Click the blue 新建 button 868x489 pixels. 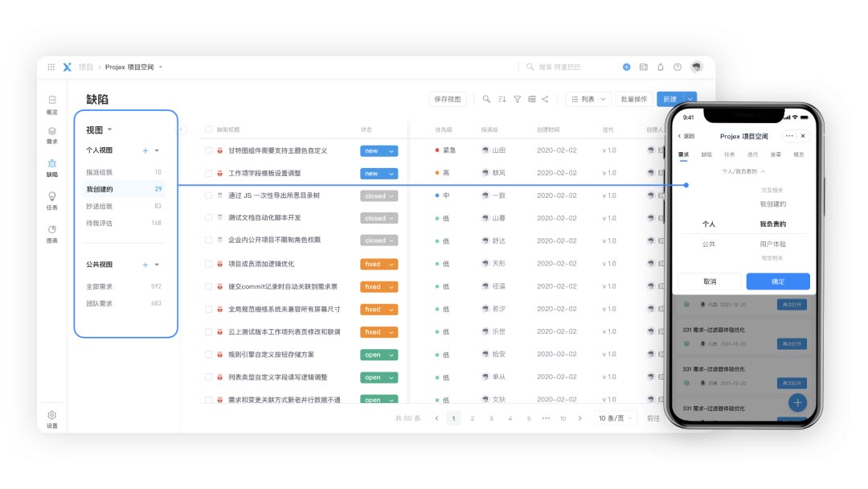(670, 99)
